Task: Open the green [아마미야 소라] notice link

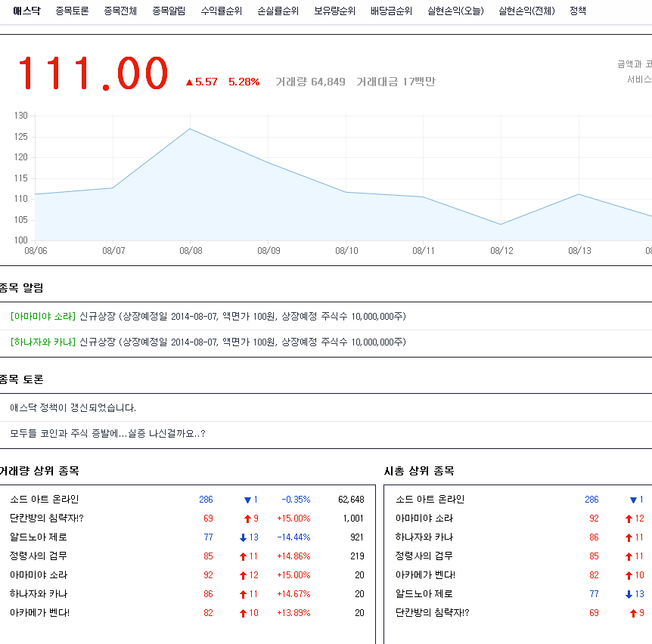Action: pos(43,317)
